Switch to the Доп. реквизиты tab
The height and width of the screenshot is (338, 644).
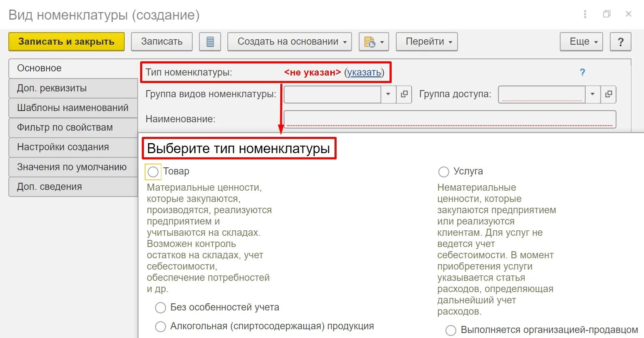point(73,88)
